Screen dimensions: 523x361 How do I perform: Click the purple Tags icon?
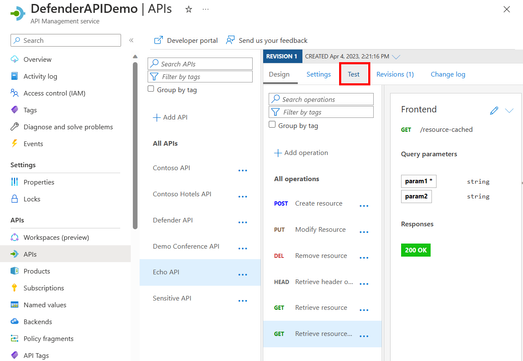pyautogui.click(x=14, y=110)
